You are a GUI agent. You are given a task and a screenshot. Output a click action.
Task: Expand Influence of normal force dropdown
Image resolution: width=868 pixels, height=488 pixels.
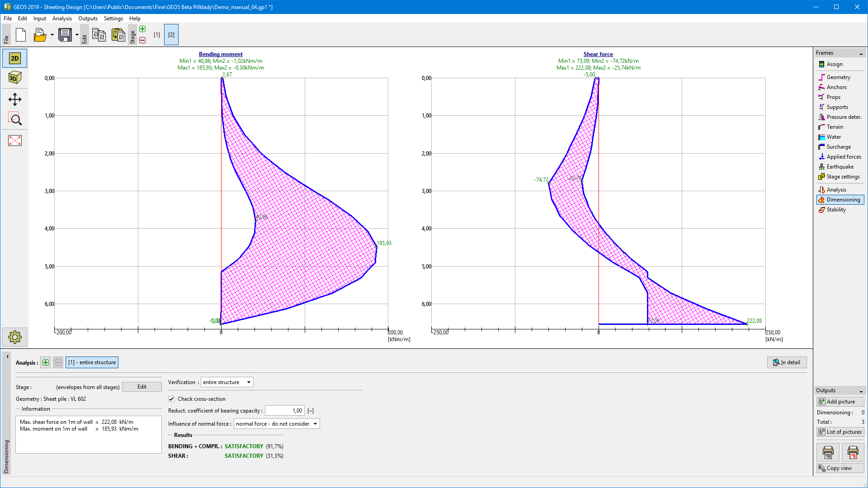pyautogui.click(x=276, y=424)
